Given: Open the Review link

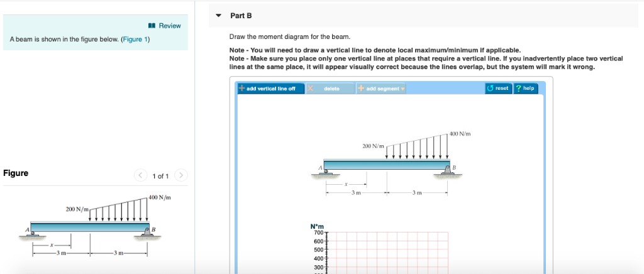Looking at the screenshot, I should 170,26.
